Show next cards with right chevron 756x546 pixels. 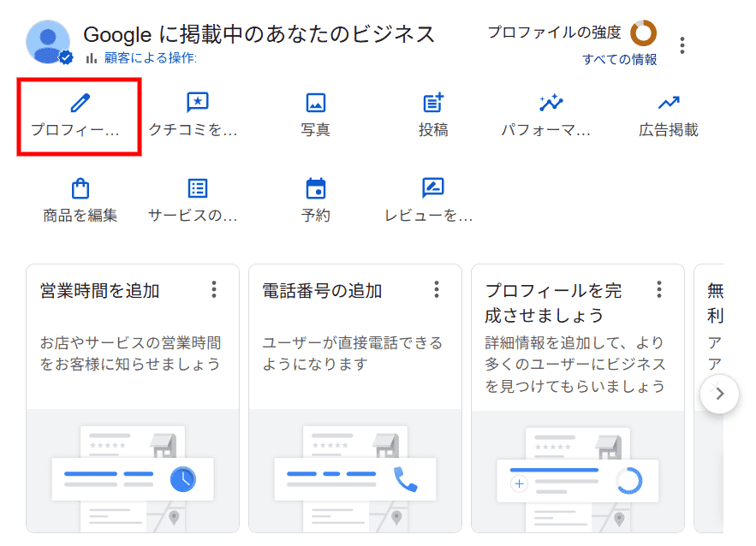719,394
